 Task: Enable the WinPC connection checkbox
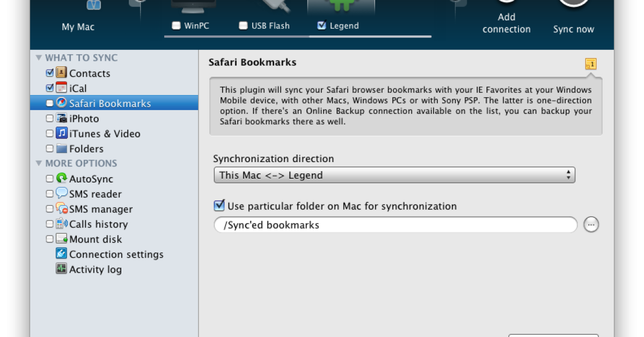tap(176, 25)
